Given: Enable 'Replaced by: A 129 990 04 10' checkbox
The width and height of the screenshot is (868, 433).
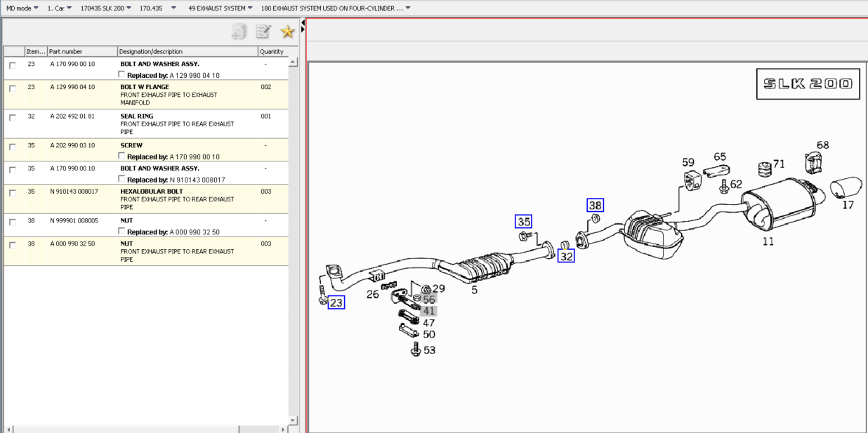Looking at the screenshot, I should (122, 74).
